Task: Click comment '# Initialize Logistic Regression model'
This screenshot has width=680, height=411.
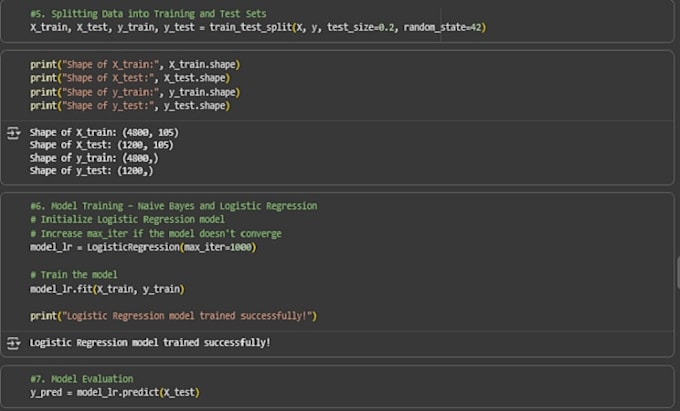Action: tap(128, 219)
